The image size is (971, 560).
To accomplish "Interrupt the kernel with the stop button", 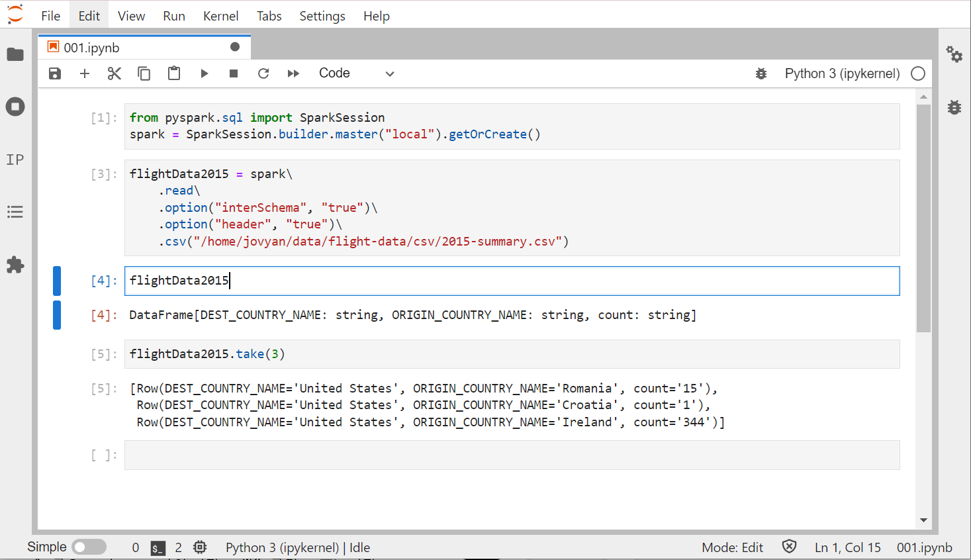I will click(x=234, y=73).
